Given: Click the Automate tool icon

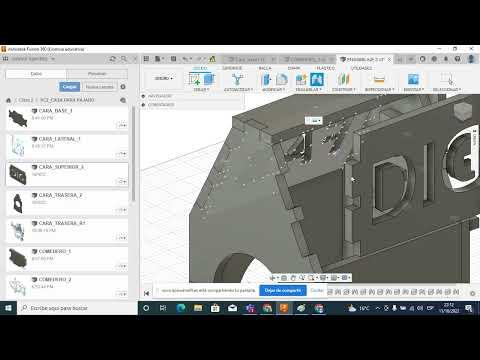Looking at the screenshot, I should (237, 79).
